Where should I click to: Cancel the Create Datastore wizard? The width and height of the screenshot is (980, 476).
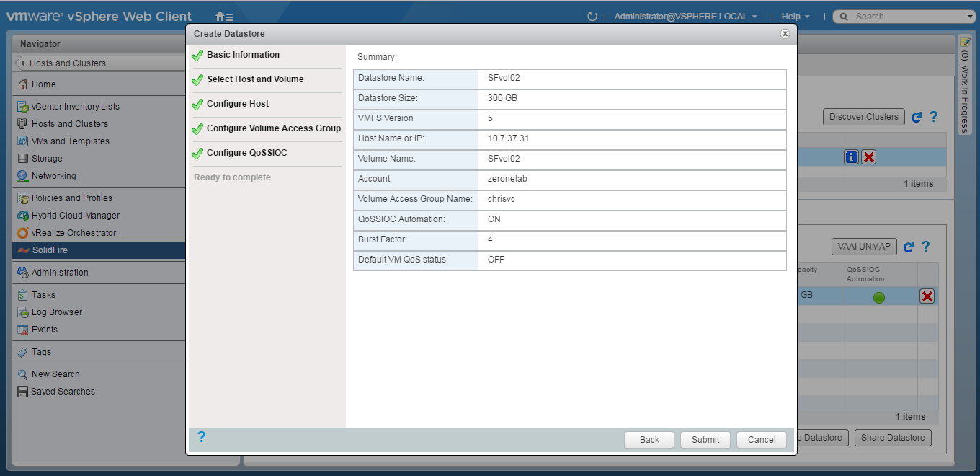click(x=762, y=440)
